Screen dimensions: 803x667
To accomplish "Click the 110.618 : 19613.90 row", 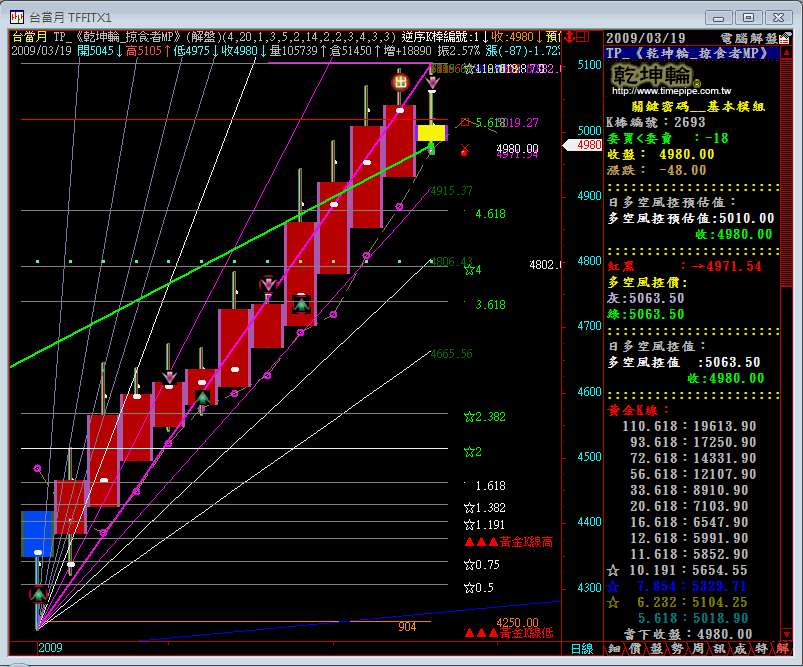I will [689, 426].
